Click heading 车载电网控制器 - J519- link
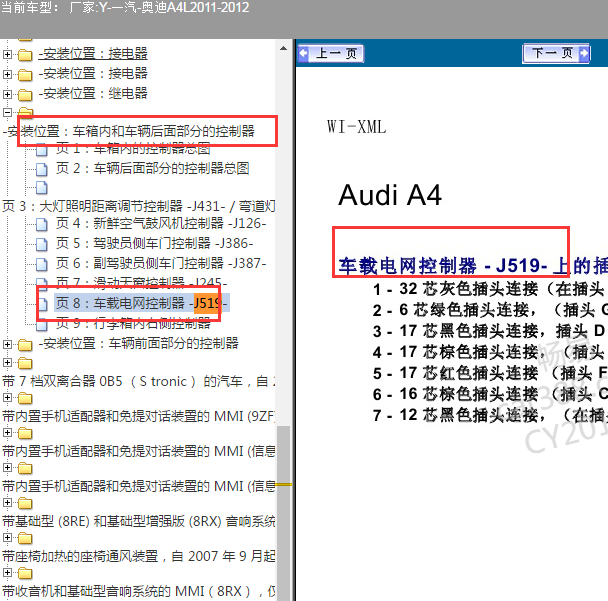 473,266
